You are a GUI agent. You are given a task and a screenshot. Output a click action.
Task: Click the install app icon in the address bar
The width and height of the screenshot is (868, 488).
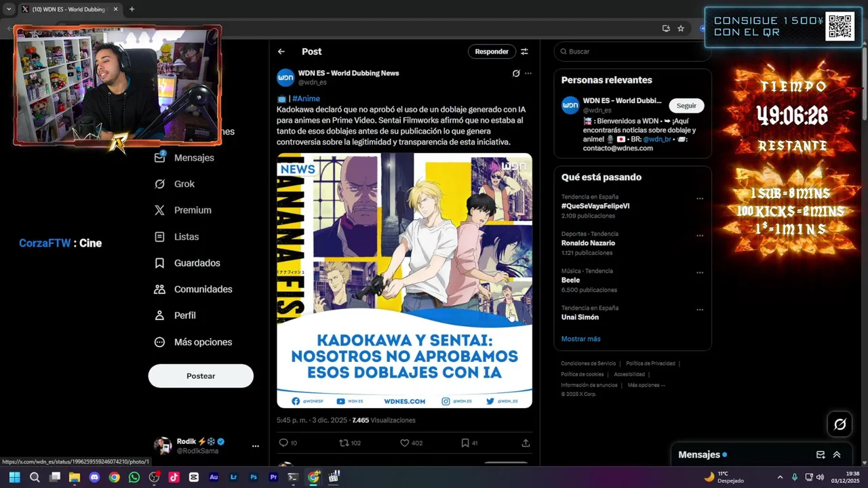click(x=666, y=28)
